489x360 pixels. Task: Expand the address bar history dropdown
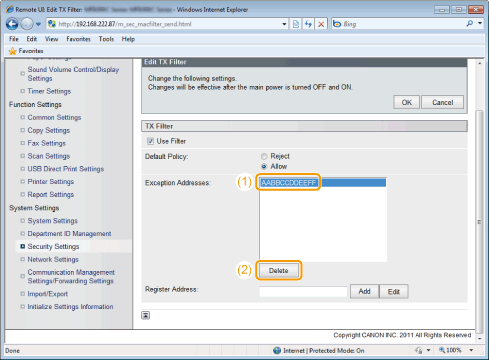coord(284,24)
